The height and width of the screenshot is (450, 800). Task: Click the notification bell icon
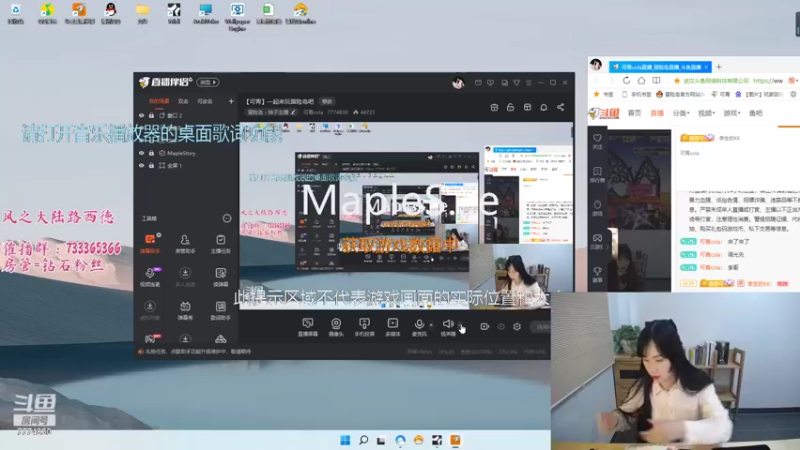[544, 107]
